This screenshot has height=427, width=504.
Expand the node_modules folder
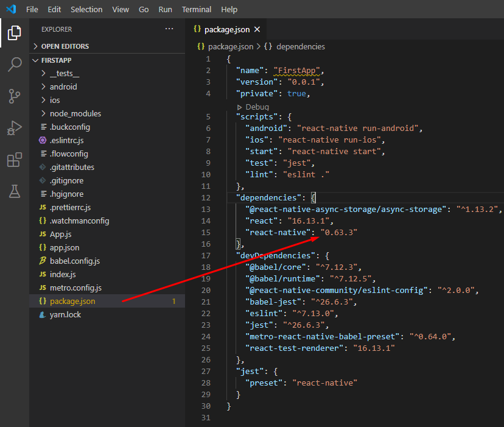click(107, 113)
